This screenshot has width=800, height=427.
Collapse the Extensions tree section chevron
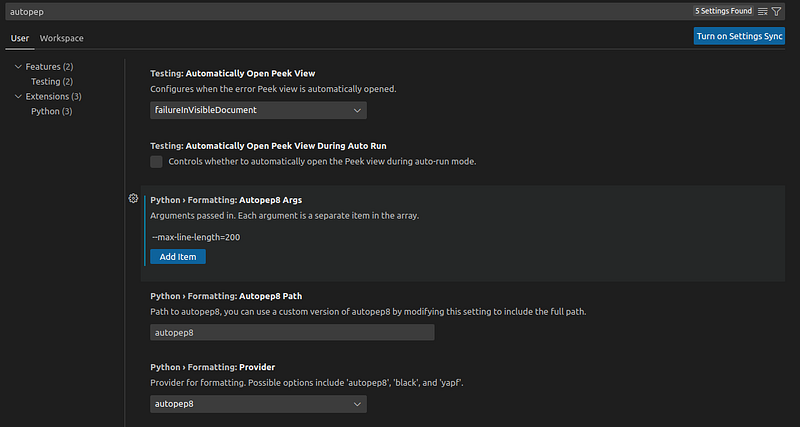(x=19, y=96)
